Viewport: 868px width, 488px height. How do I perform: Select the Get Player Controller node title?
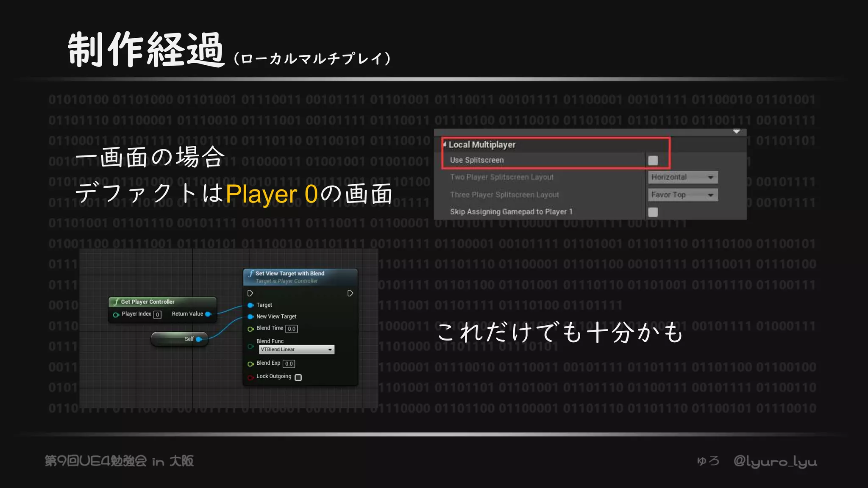(x=147, y=302)
